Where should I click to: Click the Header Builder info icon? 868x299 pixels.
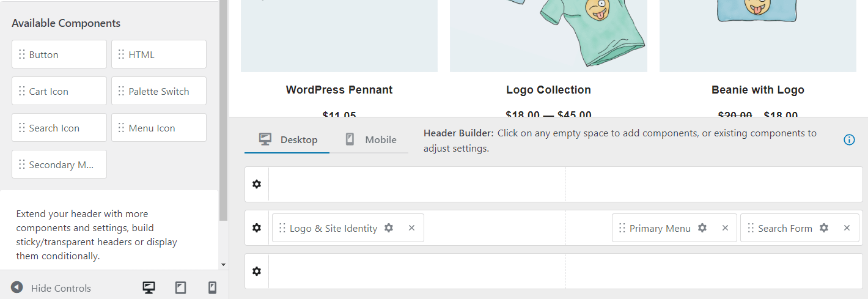pyautogui.click(x=849, y=140)
